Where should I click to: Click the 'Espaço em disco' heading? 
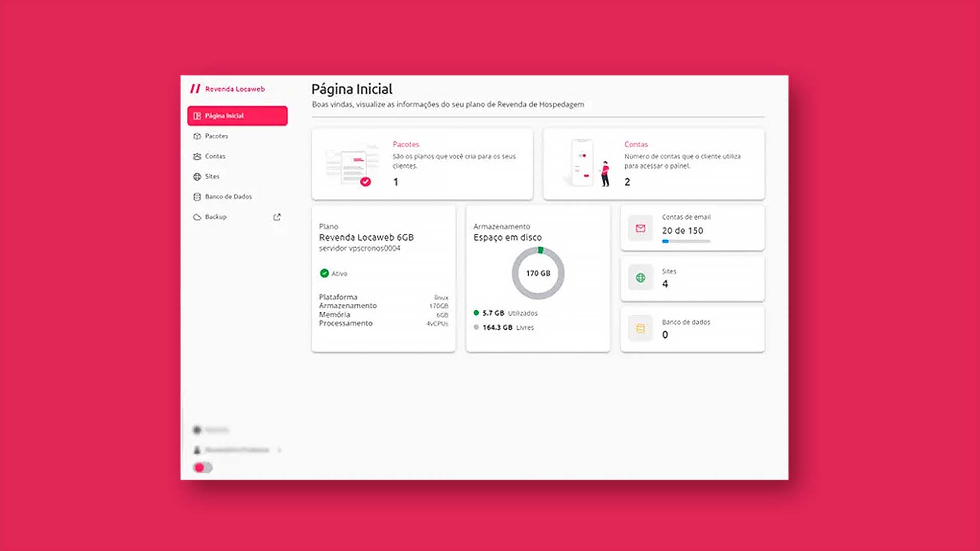507,237
